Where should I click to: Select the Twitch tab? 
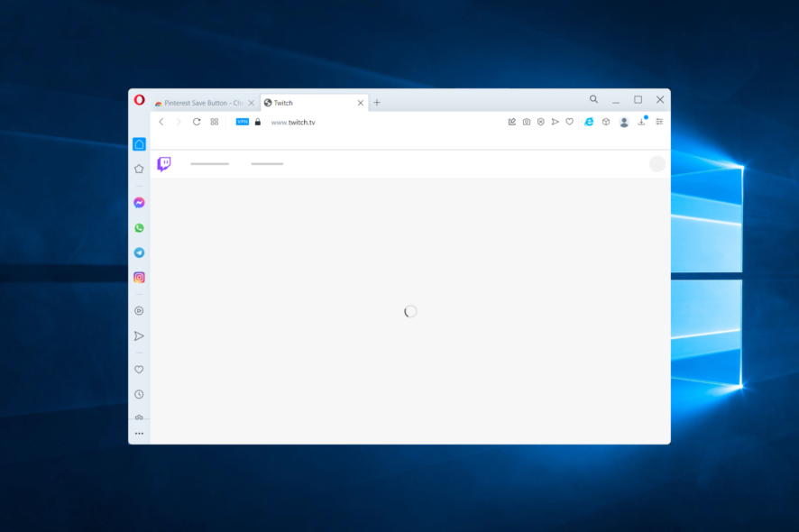click(314, 103)
